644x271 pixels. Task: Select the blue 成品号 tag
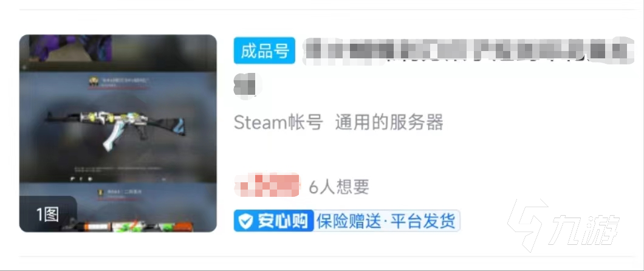(264, 50)
